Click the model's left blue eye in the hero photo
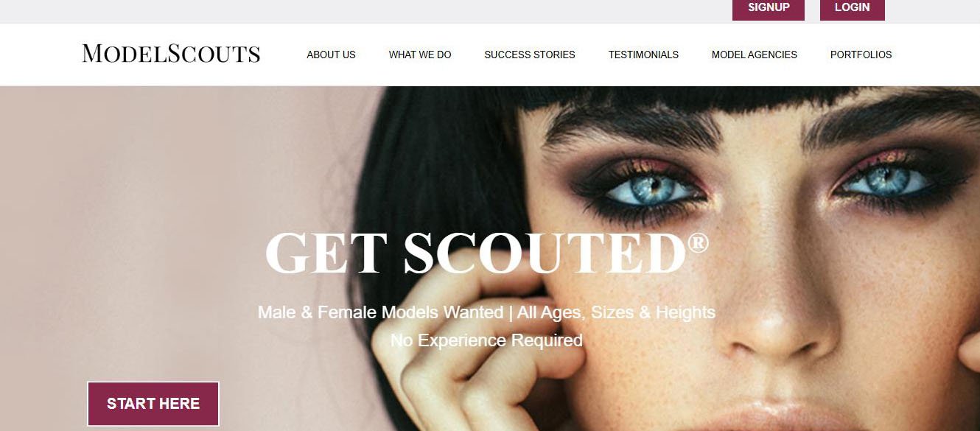 click(643, 187)
